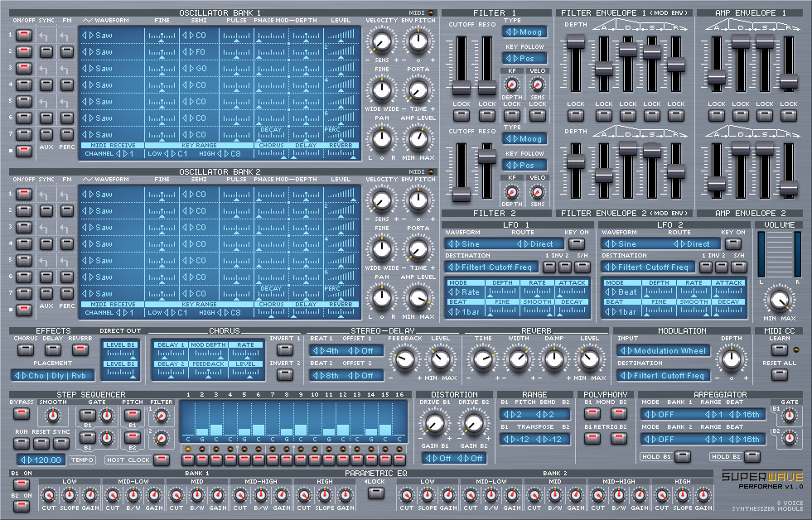The width and height of the screenshot is (812, 520).
Task: Click the EQ Bank 2 High Gain knob
Action: (x=703, y=496)
